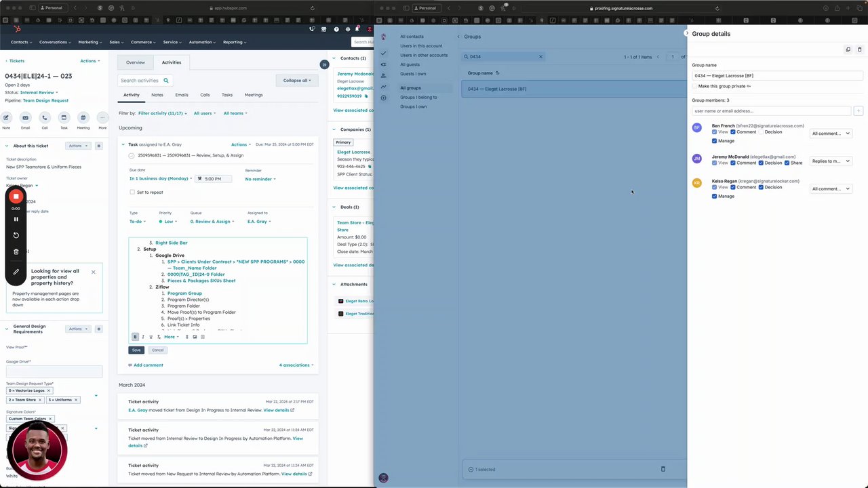Image resolution: width=868 pixels, height=488 pixels.
Task: Toggle bold in task notes editor
Action: [x=135, y=337]
